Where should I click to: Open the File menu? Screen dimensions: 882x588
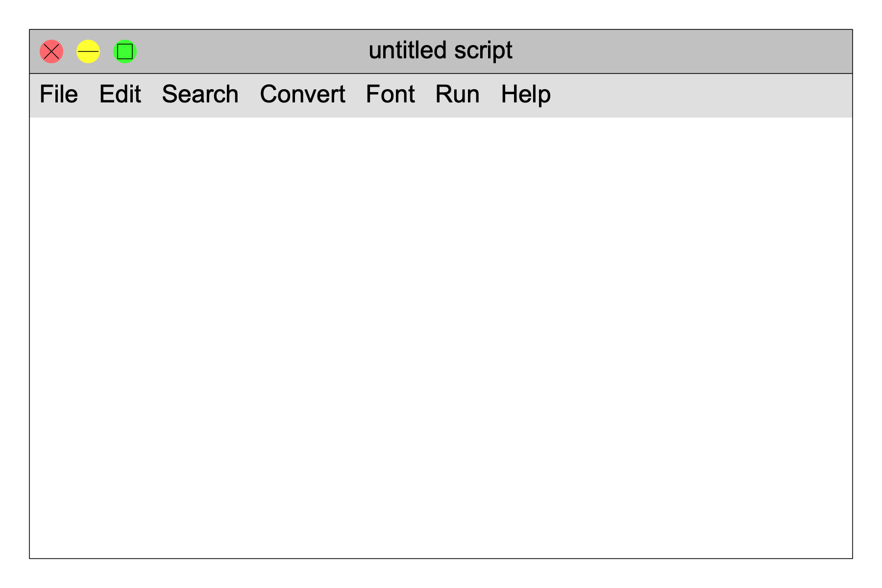59,94
